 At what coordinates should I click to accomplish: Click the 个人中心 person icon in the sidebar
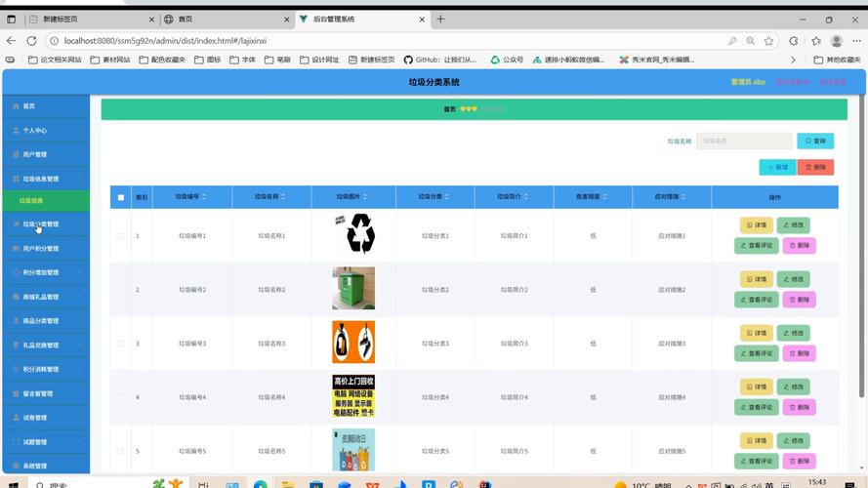coord(16,131)
